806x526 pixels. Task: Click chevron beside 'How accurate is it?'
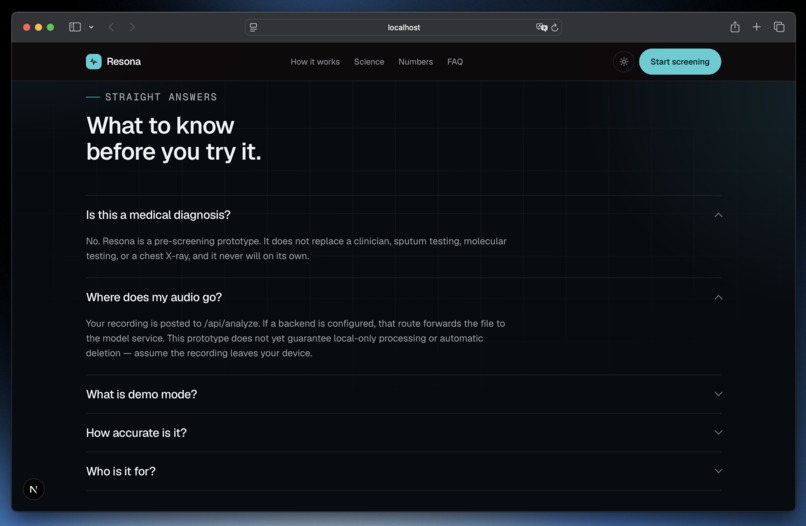pyautogui.click(x=718, y=433)
